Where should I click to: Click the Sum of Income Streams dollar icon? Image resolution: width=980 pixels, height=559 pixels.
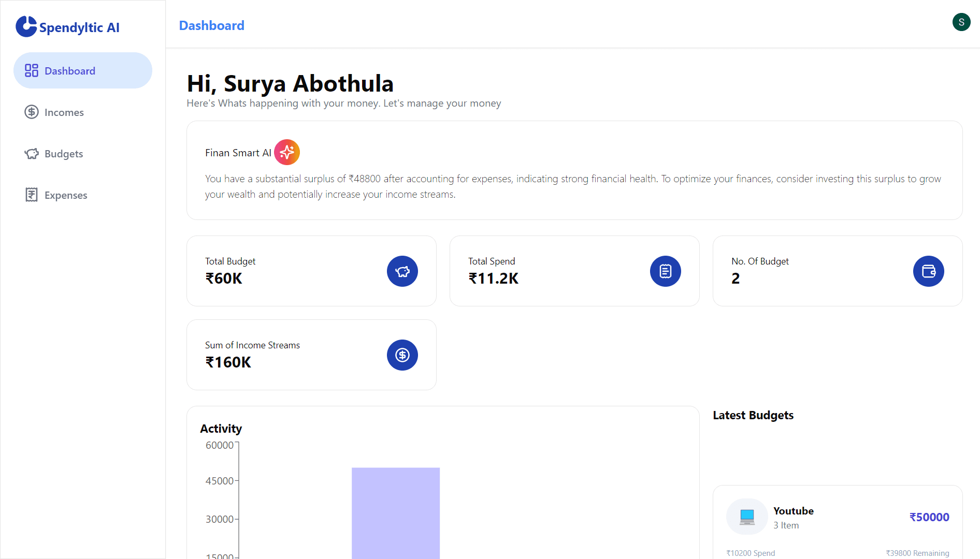[x=402, y=355]
